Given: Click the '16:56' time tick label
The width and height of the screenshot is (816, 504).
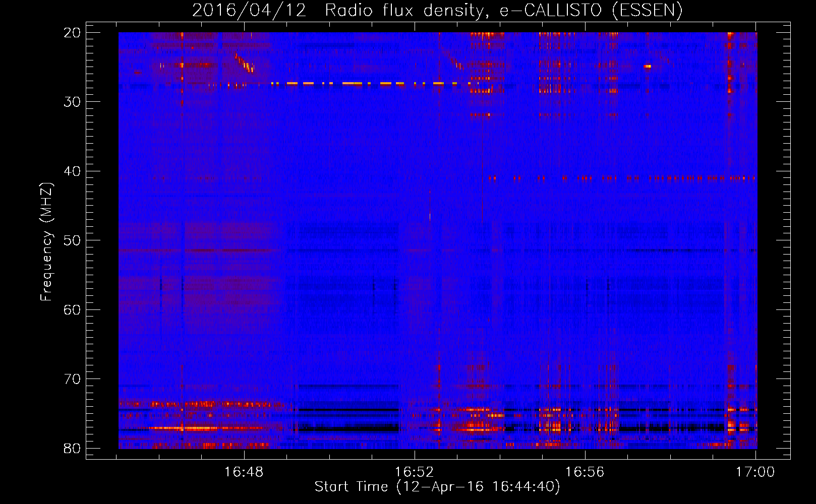Looking at the screenshot, I should [x=585, y=472].
